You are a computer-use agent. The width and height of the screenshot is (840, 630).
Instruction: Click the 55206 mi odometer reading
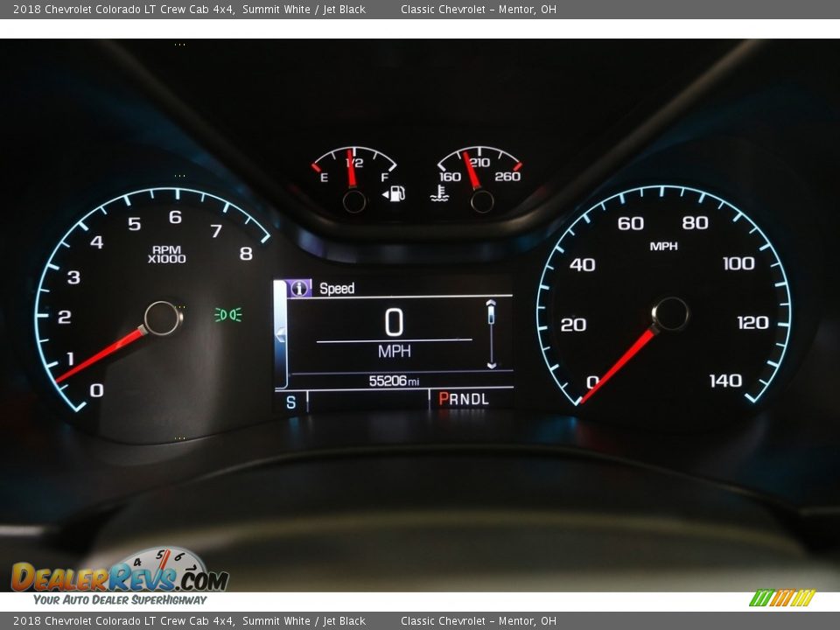tap(394, 381)
